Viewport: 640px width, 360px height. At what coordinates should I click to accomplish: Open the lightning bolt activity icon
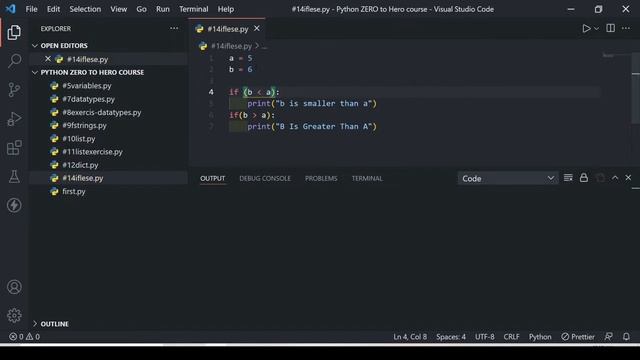(14, 205)
